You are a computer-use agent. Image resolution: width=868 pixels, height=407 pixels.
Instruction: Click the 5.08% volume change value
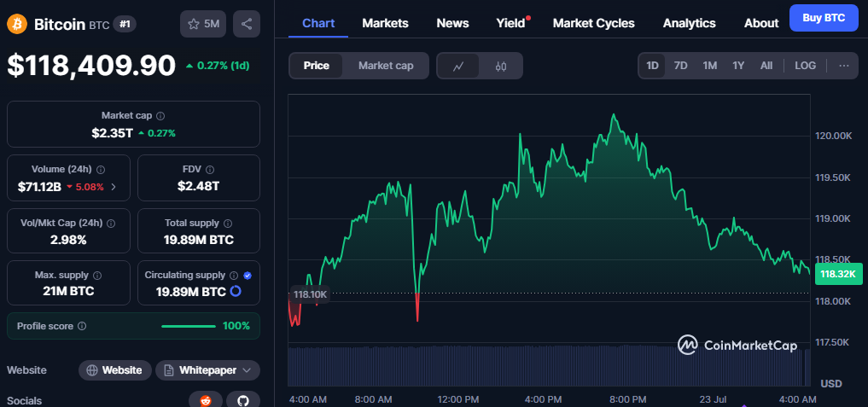coord(84,187)
